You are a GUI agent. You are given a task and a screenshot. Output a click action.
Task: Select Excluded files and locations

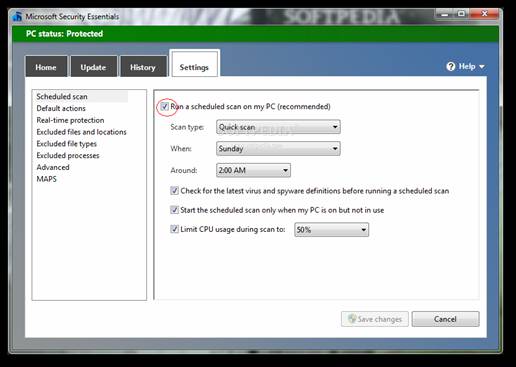pyautogui.click(x=82, y=132)
